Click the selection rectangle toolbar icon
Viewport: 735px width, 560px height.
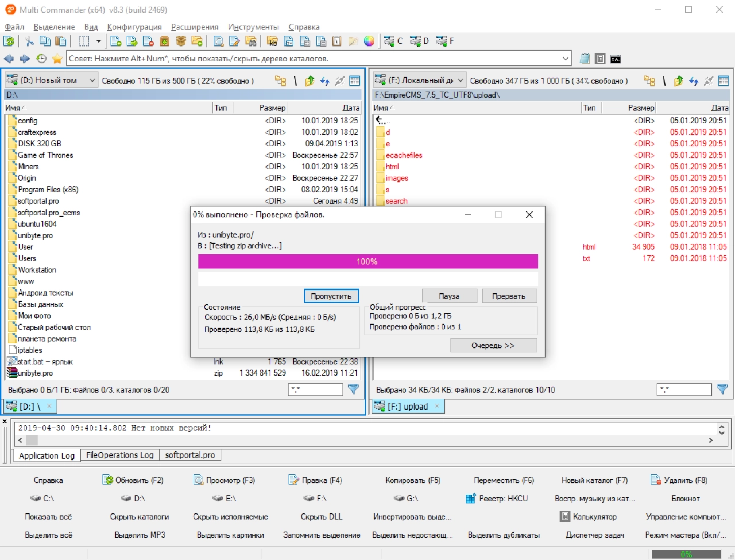84,41
